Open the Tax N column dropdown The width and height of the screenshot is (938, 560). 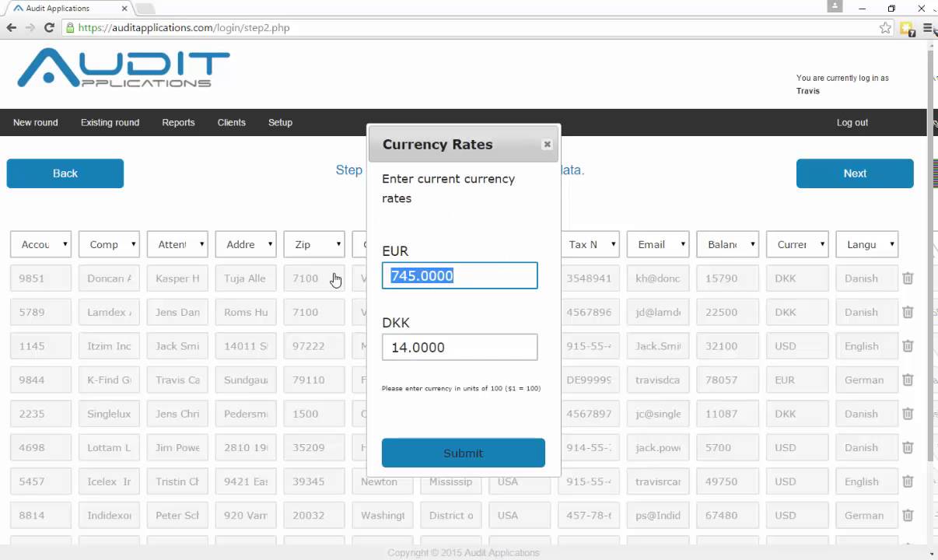(x=590, y=244)
